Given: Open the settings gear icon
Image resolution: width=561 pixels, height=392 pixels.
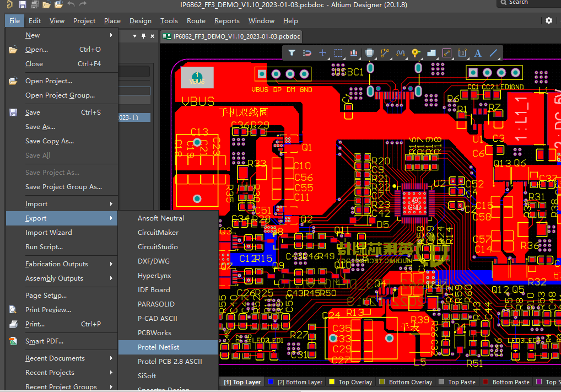Looking at the screenshot, I should (x=549, y=20).
